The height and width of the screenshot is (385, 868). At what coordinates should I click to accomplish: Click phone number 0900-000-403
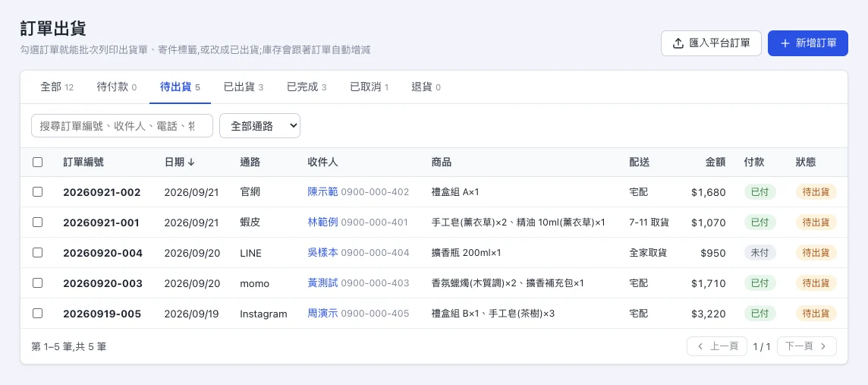click(375, 284)
